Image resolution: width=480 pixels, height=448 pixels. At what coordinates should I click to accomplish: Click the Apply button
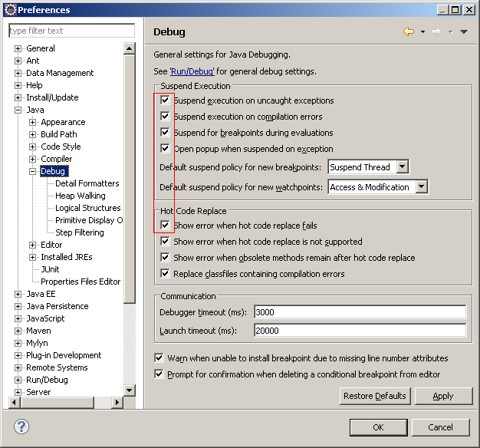(443, 396)
